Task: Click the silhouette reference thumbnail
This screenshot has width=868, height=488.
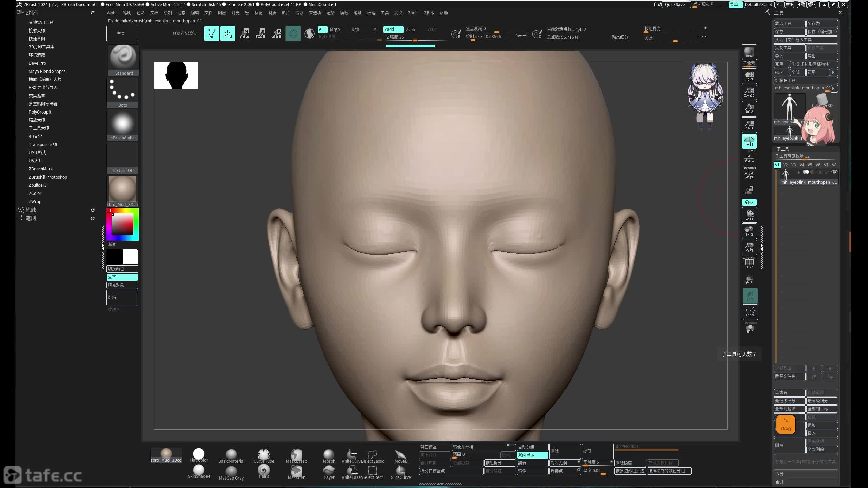Action: pos(176,76)
